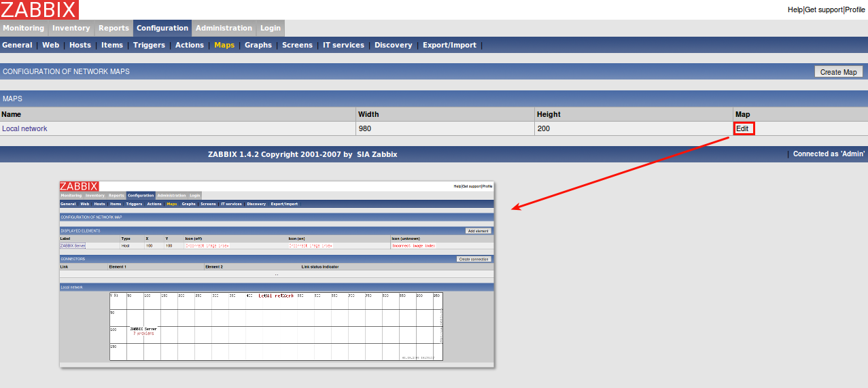Open the Help link
The image size is (868, 388).
pyautogui.click(x=795, y=10)
